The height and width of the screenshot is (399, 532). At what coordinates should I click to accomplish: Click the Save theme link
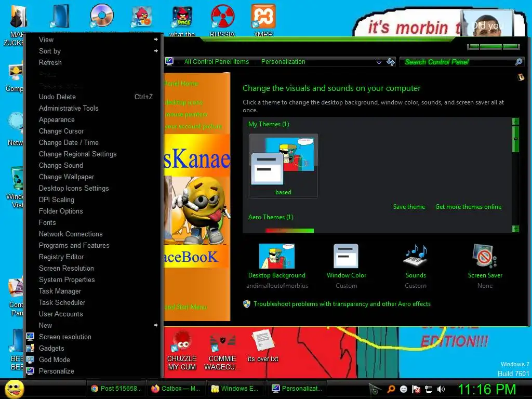click(409, 207)
